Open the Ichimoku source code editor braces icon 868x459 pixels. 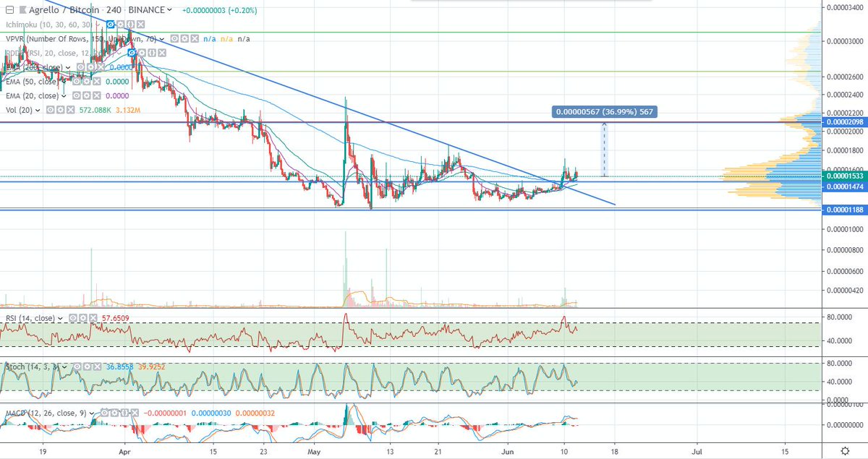pyautogui.click(x=130, y=25)
